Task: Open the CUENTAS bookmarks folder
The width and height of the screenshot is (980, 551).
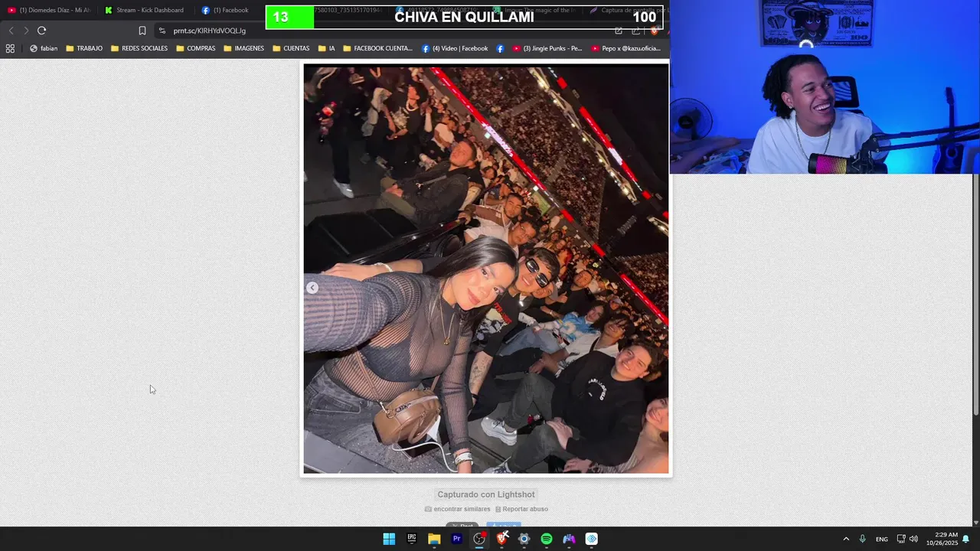Action: [291, 48]
